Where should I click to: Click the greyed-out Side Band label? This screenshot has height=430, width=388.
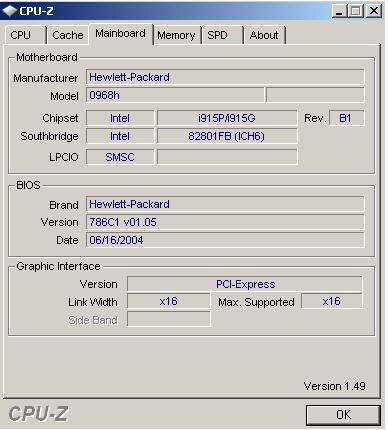tap(93, 320)
